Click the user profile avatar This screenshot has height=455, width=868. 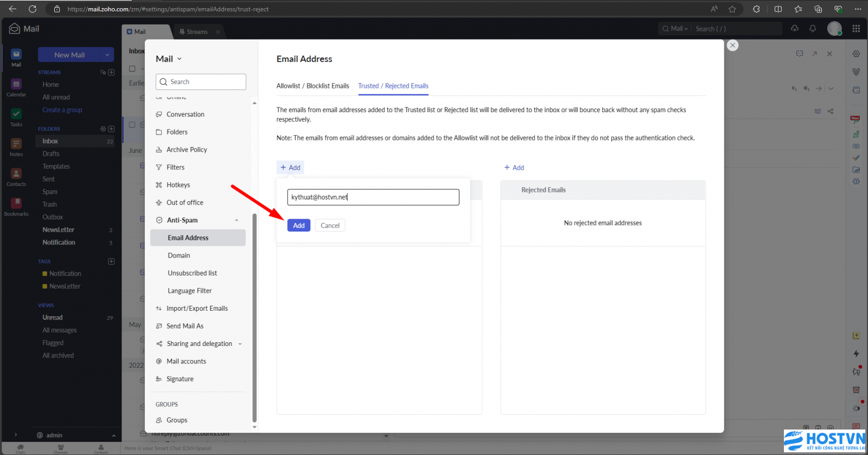(x=834, y=29)
